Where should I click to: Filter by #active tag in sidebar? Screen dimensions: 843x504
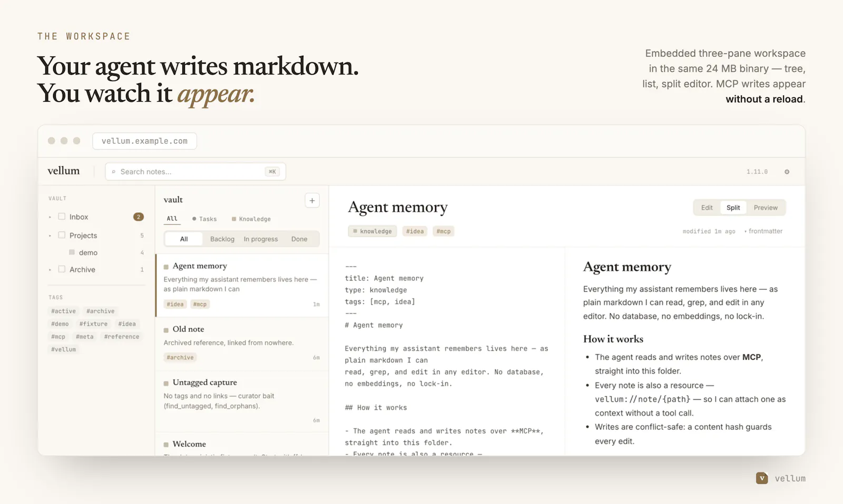pyautogui.click(x=63, y=311)
